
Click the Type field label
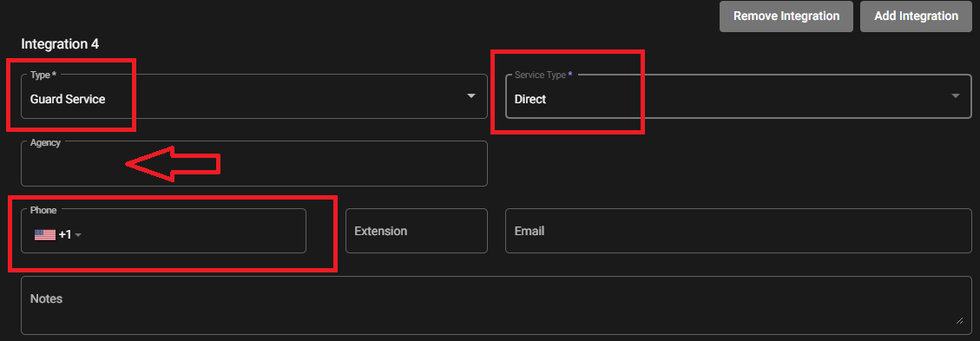tap(43, 75)
